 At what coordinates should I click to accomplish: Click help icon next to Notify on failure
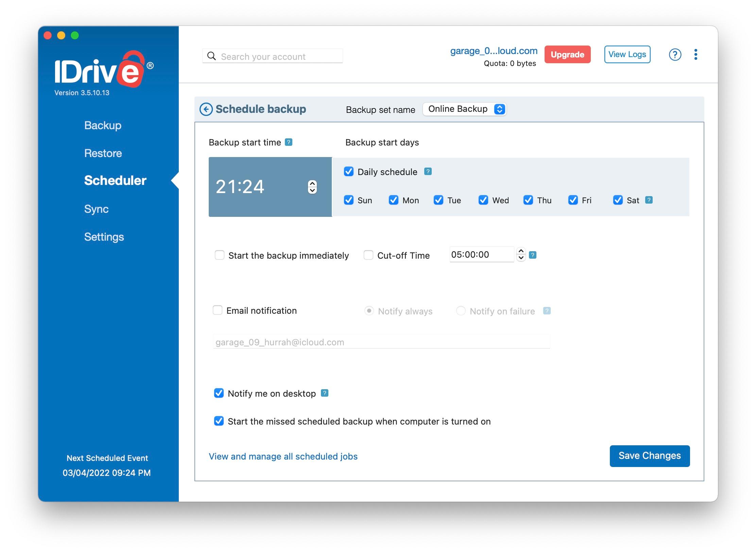(x=547, y=311)
